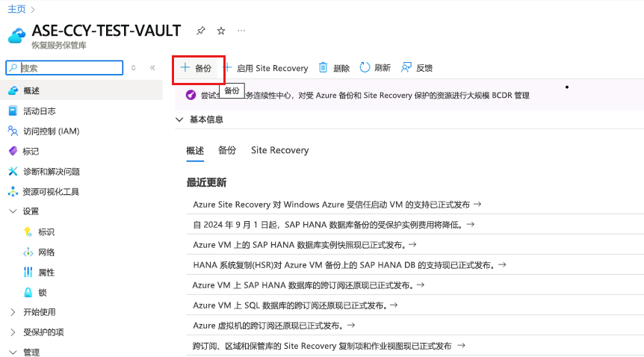Viewport: 644px width, 357px height.
Task: Click the 锁 lock icon under 设置
Action: tap(28, 293)
